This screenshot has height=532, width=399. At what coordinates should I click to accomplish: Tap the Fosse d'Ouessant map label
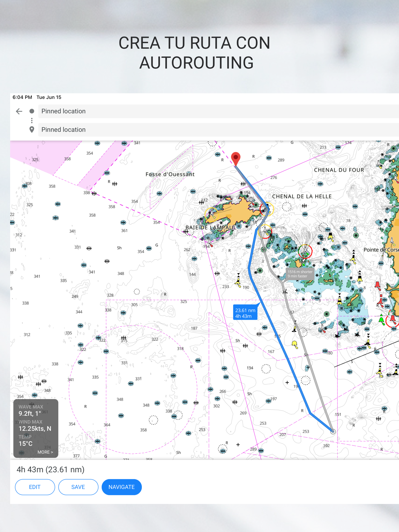point(170,174)
